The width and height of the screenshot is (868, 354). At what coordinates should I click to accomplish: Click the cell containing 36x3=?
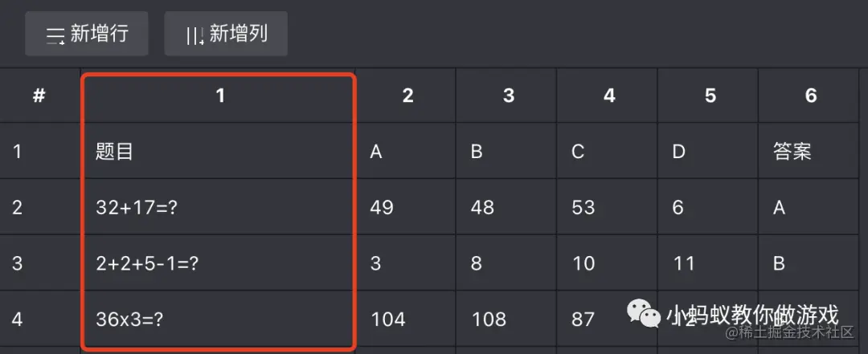click(219, 319)
